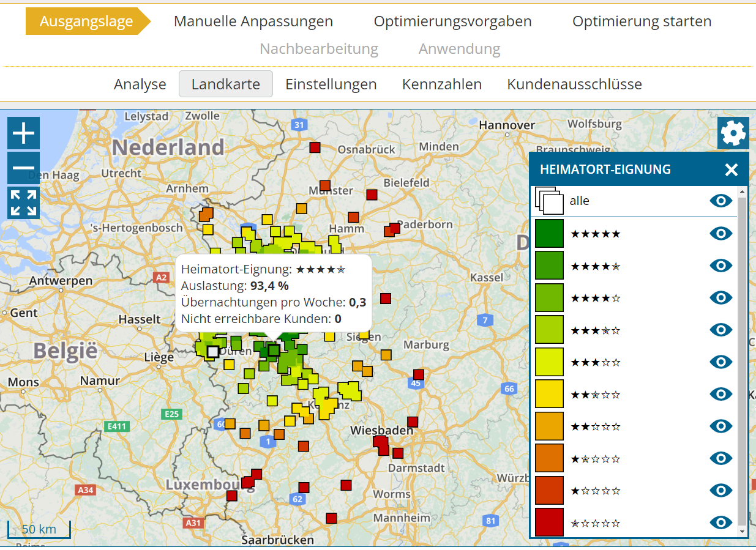Toggle eye for 2.5-star rating row
This screenshot has height=550, width=756.
click(x=721, y=394)
